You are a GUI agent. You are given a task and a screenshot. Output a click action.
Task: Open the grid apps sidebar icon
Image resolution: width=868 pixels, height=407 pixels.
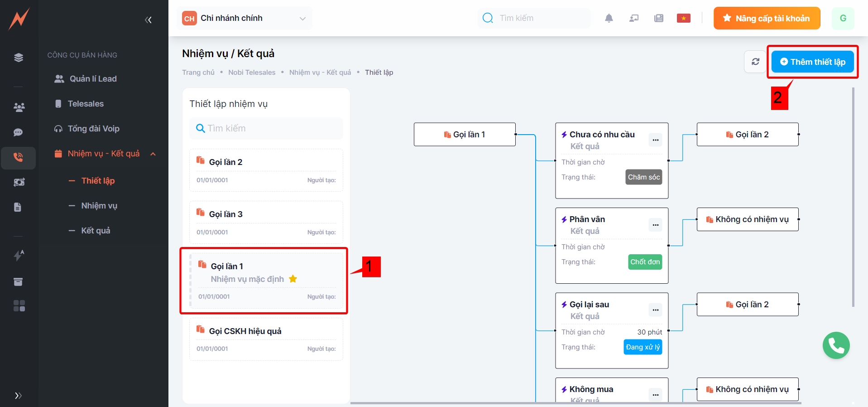19,306
